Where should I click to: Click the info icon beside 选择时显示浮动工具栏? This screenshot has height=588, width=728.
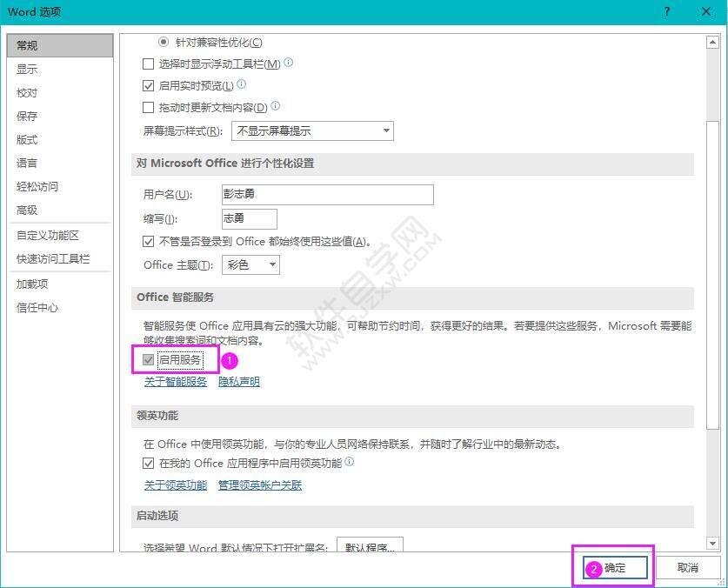point(289,63)
